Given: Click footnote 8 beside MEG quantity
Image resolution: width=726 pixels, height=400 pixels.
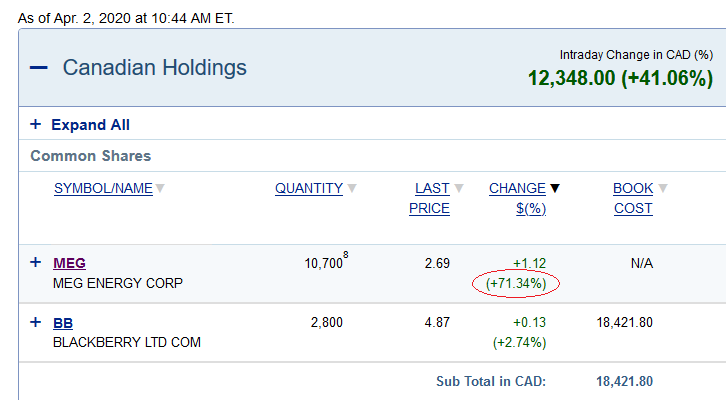Looking at the screenshot, I should click(x=346, y=256).
